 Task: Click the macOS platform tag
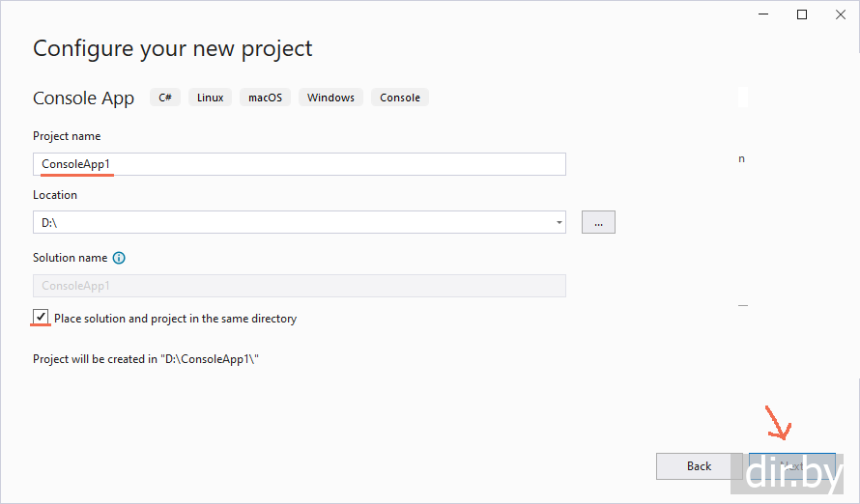[265, 98]
